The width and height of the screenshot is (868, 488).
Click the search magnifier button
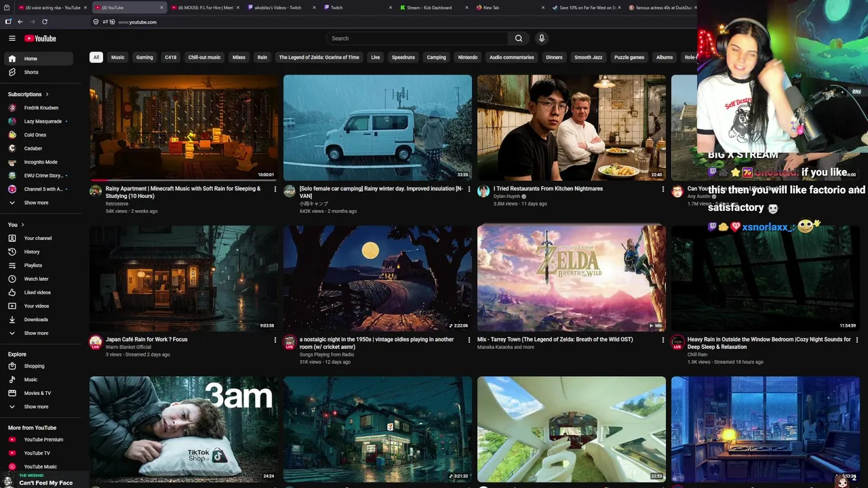(519, 39)
